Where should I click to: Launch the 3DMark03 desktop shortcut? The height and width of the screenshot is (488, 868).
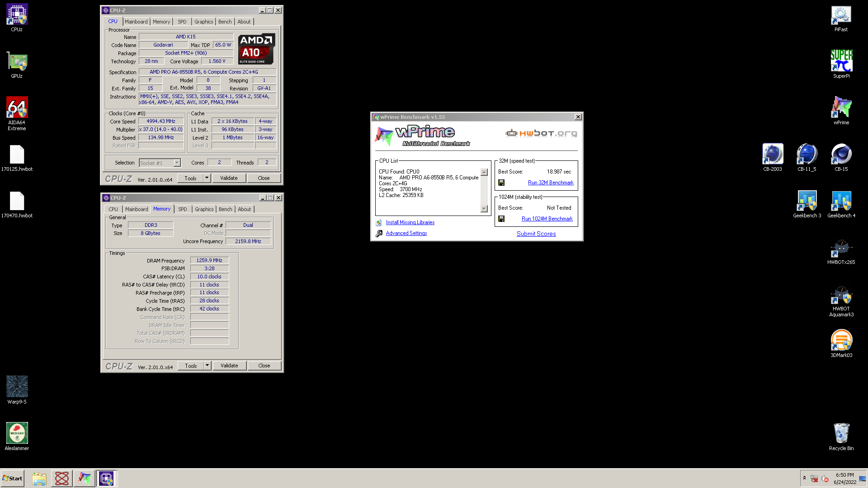(841, 343)
